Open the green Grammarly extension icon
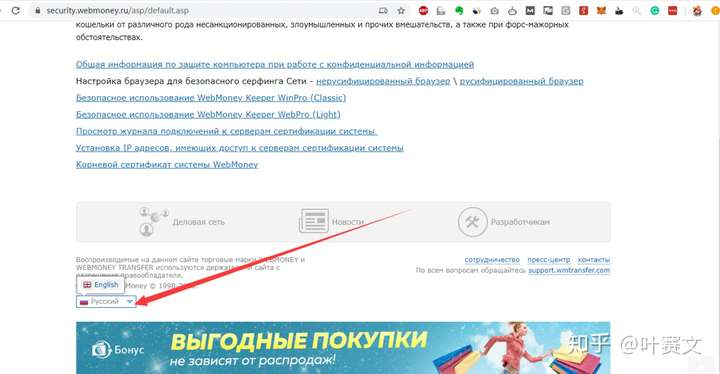 click(x=655, y=10)
